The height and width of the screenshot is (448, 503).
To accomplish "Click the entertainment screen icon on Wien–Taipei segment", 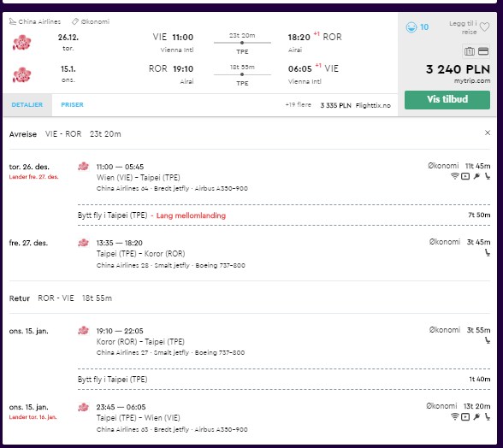I will [x=465, y=176].
